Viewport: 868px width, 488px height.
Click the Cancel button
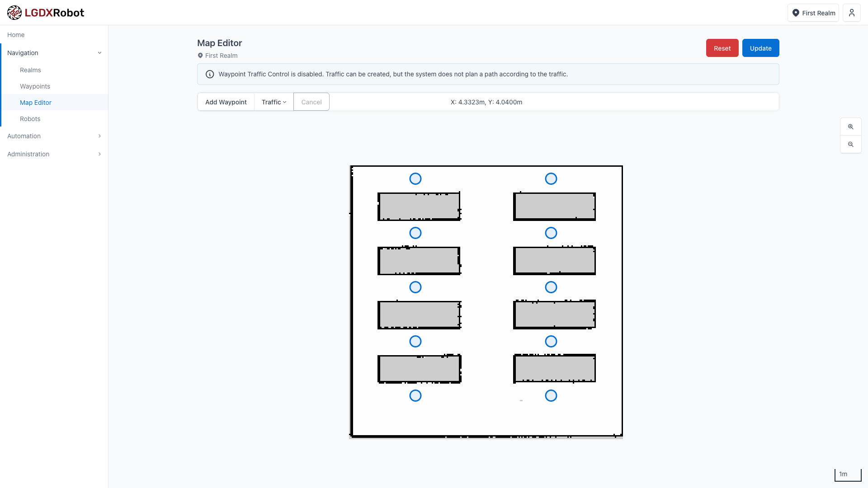click(x=311, y=102)
